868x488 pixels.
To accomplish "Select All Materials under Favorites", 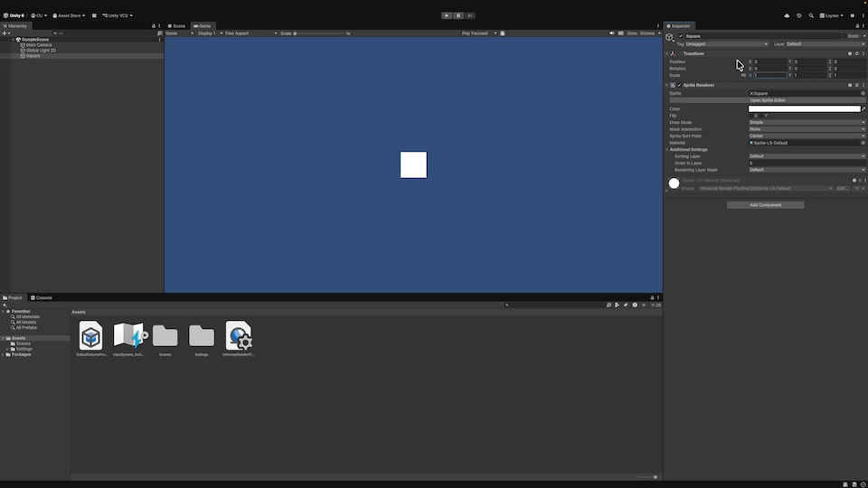I will [x=27, y=317].
